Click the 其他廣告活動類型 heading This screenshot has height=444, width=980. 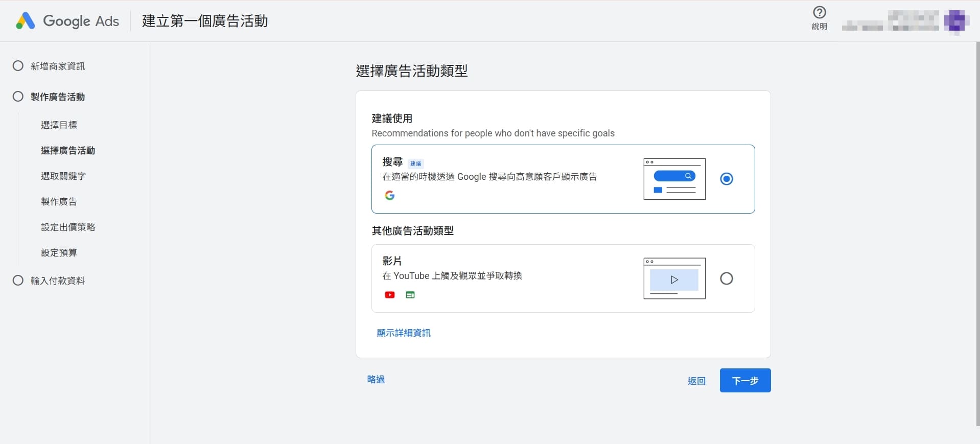coord(413,230)
